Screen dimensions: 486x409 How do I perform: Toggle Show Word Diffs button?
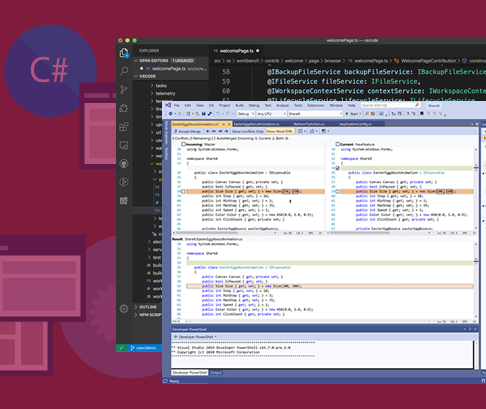(279, 131)
